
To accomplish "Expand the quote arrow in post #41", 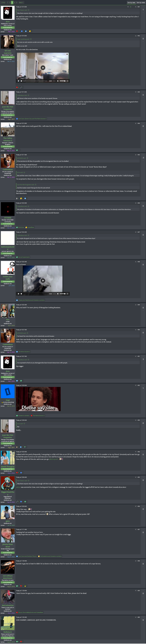I will (x=28, y=10).
